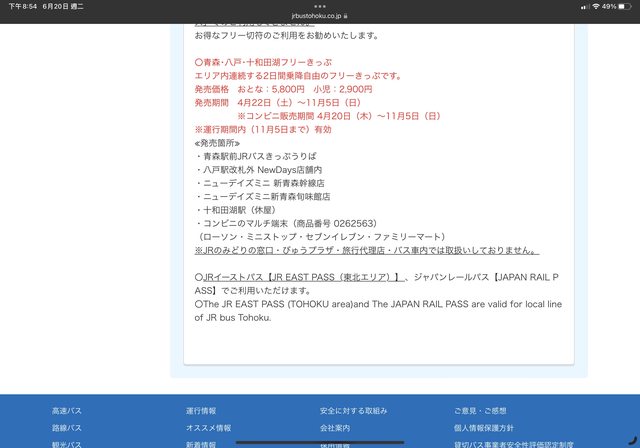Open the 新着情報 footer link

(x=201, y=443)
